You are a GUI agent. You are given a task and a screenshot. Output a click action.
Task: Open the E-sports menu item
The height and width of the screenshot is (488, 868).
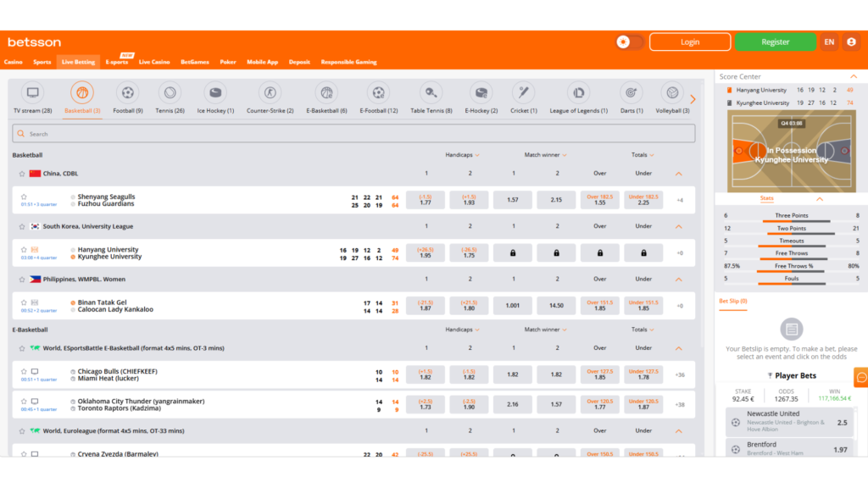point(117,62)
